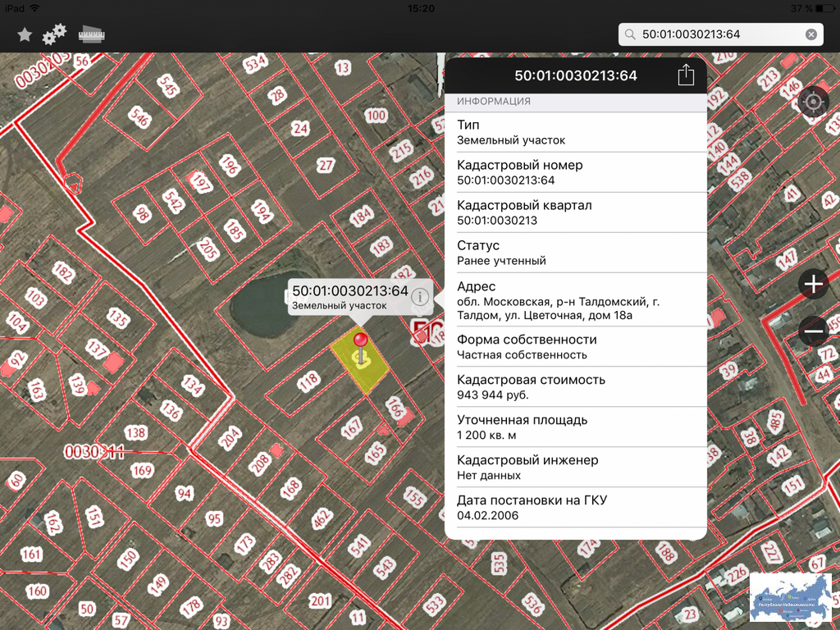Tap parcel number 100 on the map

[x=376, y=115]
